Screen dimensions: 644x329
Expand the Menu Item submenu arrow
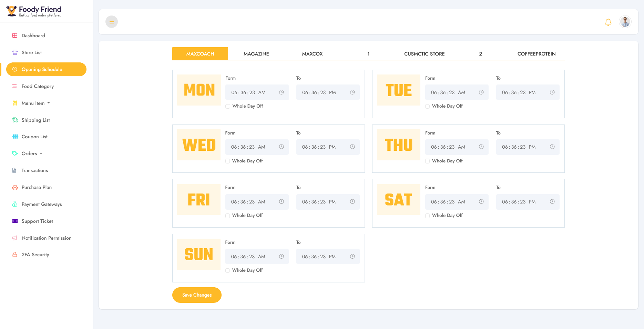[x=49, y=103]
